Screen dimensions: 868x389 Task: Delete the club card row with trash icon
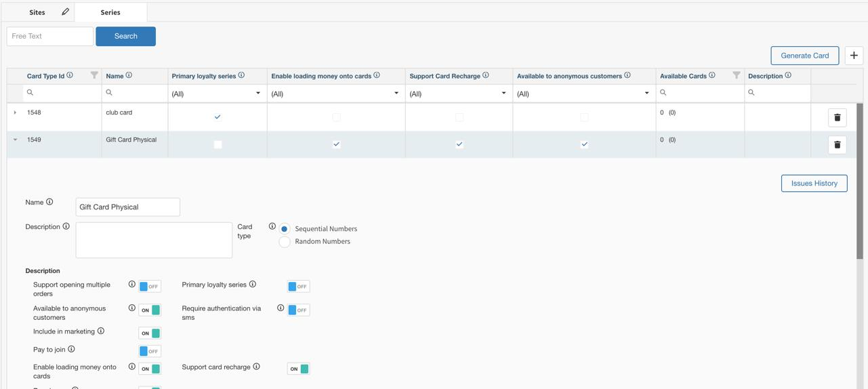837,117
